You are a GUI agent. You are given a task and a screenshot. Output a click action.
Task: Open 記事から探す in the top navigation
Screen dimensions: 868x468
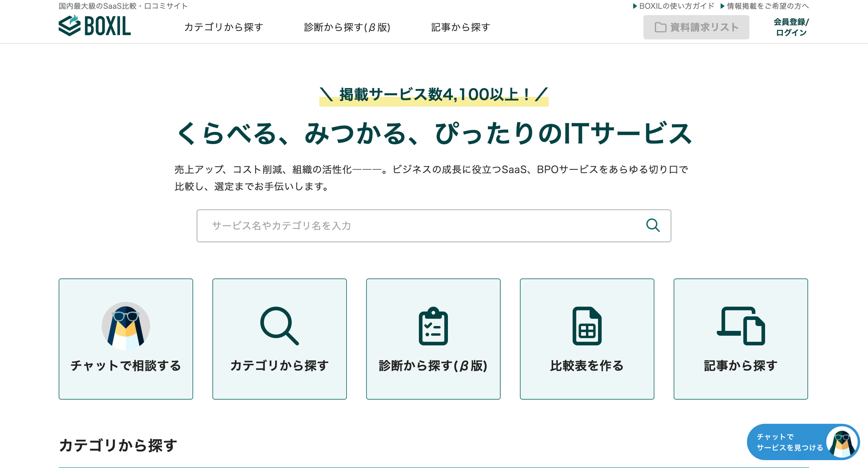(x=460, y=27)
